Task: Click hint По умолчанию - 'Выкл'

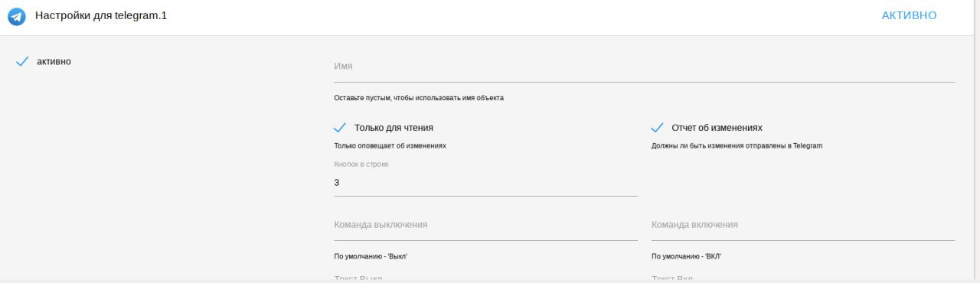Action: 371,256
